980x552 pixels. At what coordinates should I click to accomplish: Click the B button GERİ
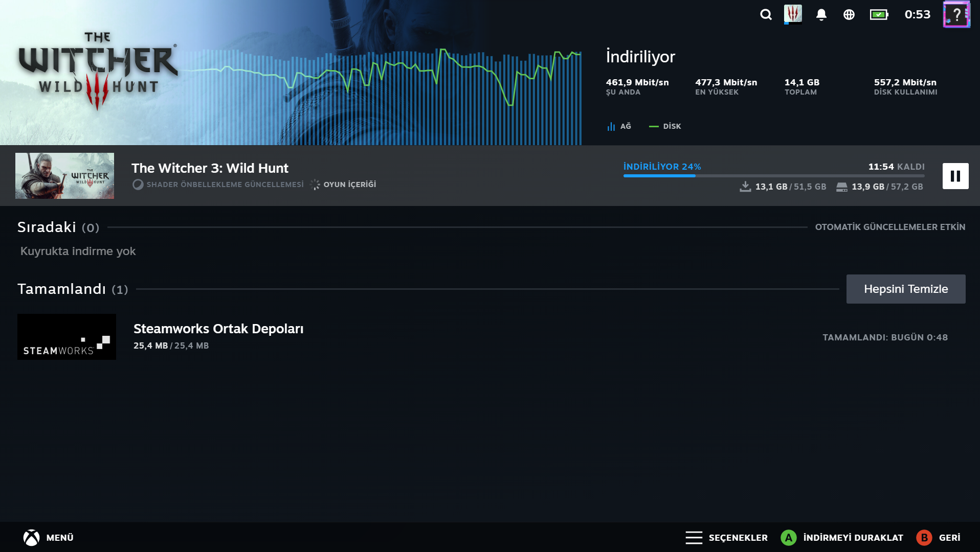click(939, 537)
